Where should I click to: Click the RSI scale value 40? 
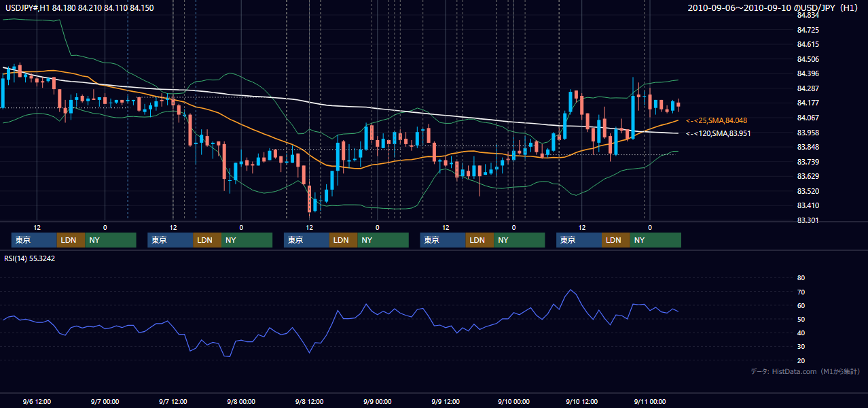coord(801,333)
